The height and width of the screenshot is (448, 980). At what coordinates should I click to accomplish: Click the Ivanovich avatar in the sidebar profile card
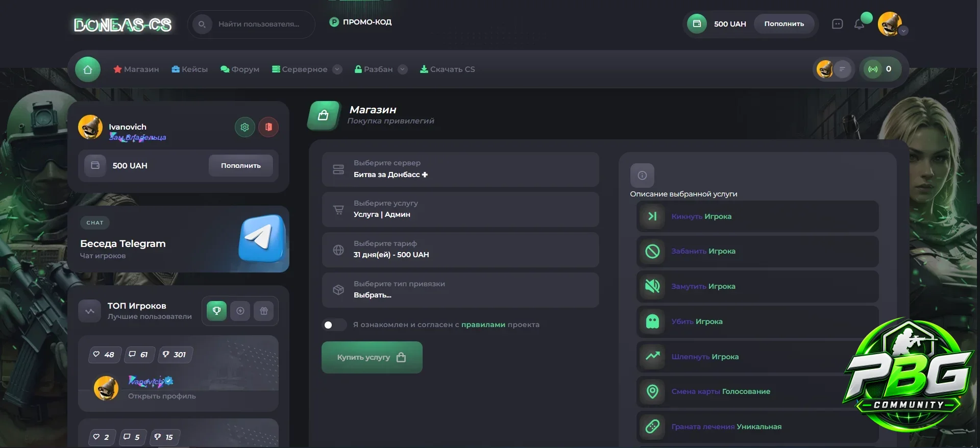coord(90,127)
